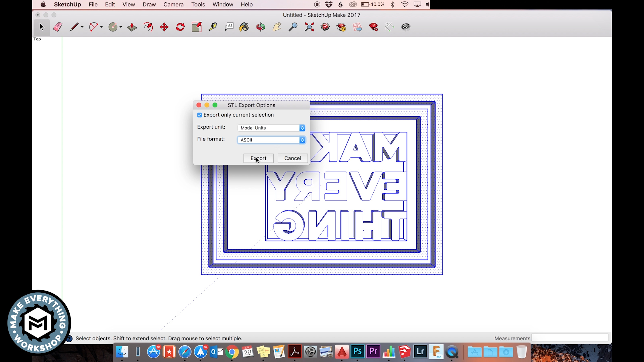This screenshot has height=362, width=644.
Task: Toggle the eye visibility tool icon
Action: tap(406, 27)
